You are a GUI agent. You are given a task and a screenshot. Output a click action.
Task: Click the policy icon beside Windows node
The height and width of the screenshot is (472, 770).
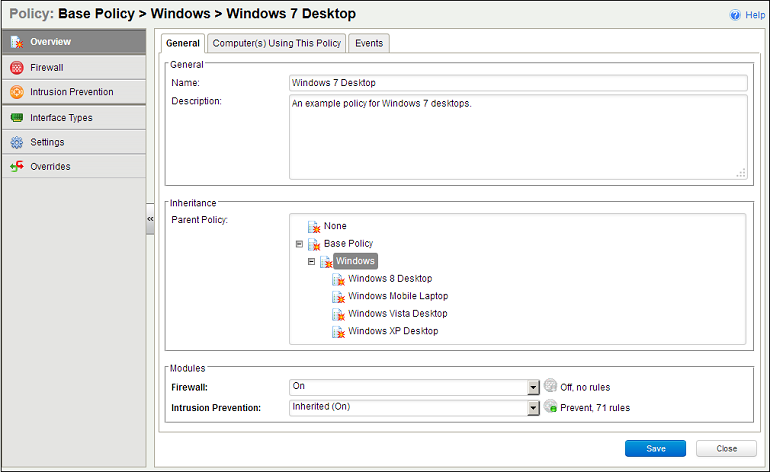[326, 262]
